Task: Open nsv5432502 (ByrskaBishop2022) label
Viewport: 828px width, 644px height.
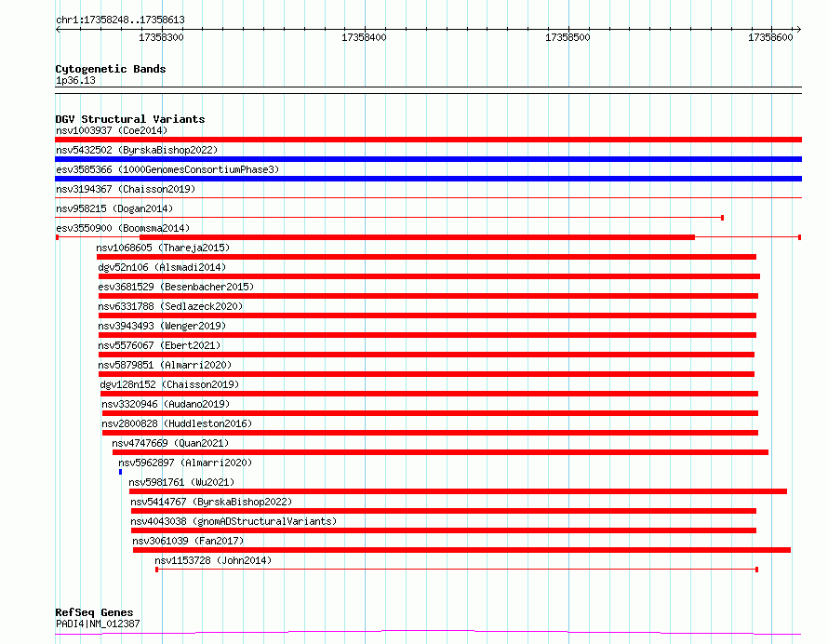Action: (137, 150)
